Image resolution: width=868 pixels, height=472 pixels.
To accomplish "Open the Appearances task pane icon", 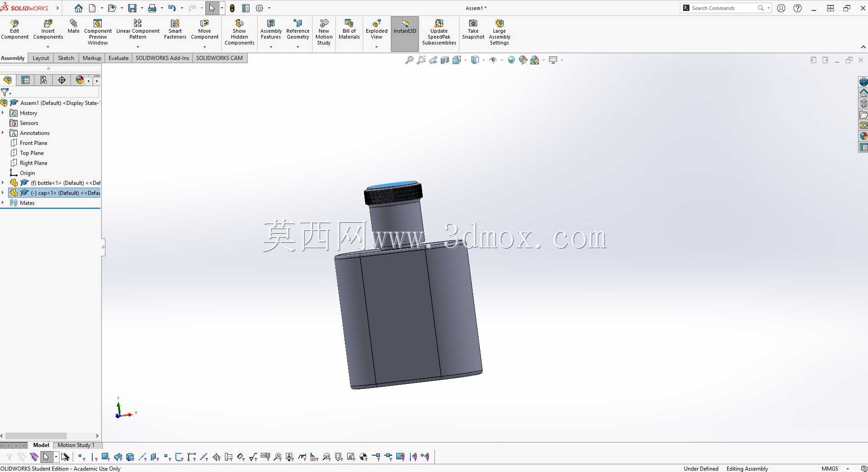I will click(863, 136).
